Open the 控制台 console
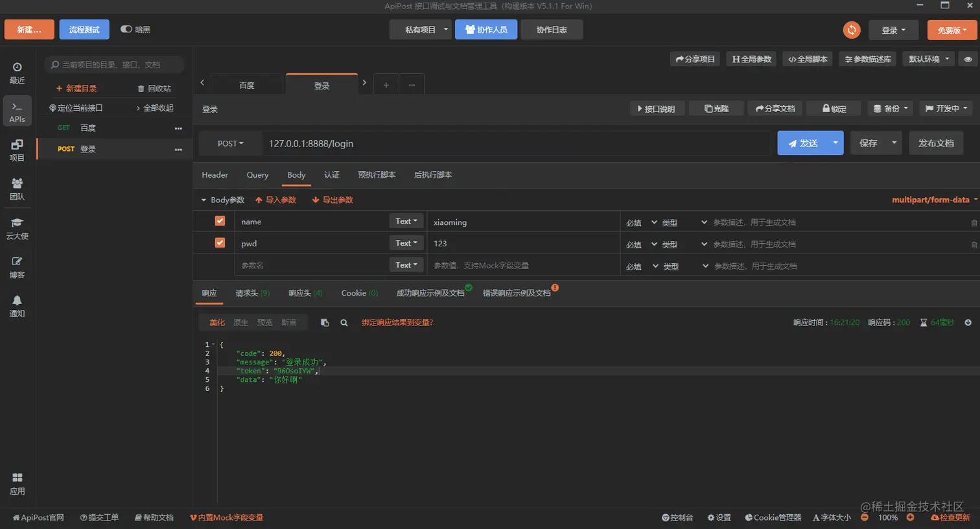 677,517
